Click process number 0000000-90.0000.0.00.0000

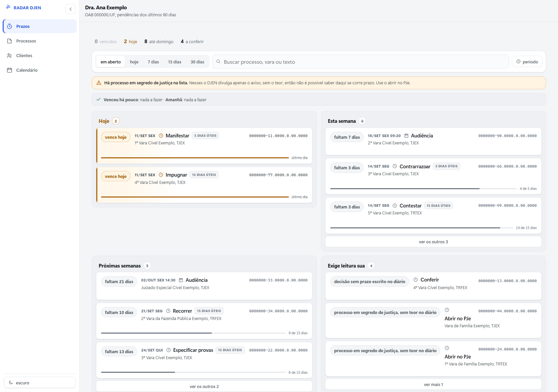point(508,136)
